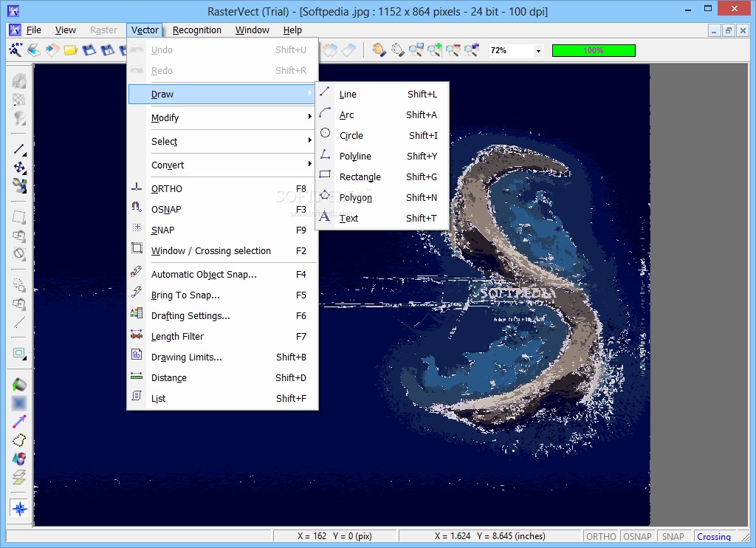This screenshot has width=756, height=548.
Task: Click the teal rectangle draw icon in left toolbar
Action: click(x=19, y=353)
